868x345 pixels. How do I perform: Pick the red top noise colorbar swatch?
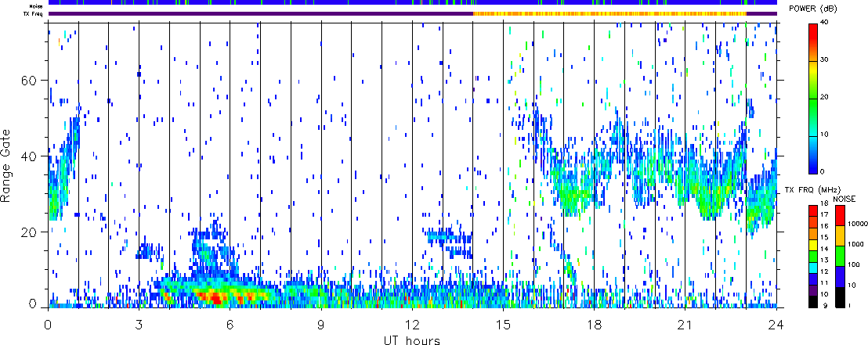[839, 215]
